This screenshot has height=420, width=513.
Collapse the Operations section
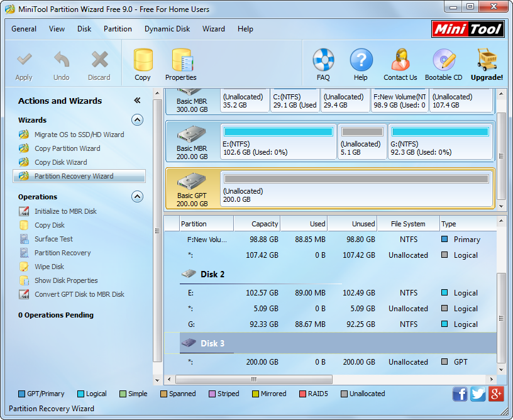tap(137, 197)
